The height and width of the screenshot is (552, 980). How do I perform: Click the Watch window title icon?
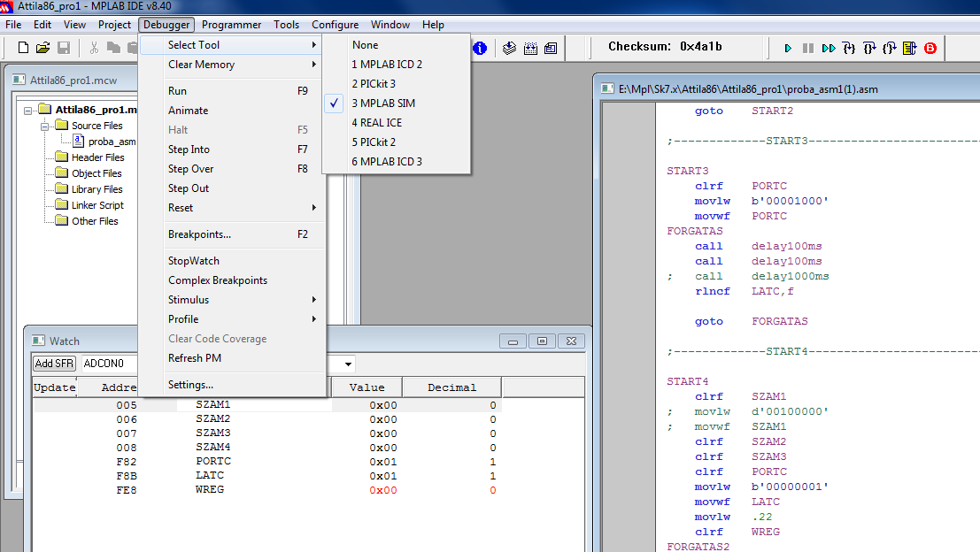coord(39,341)
